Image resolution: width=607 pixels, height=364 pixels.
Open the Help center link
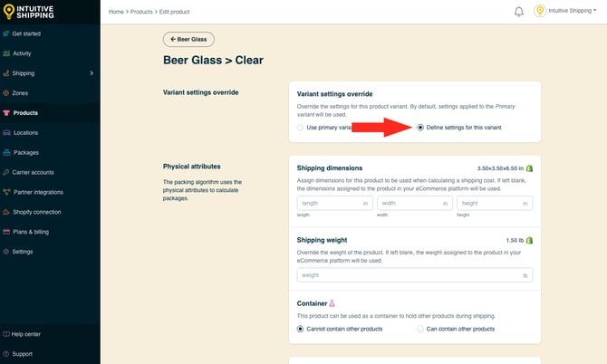pyautogui.click(x=25, y=334)
